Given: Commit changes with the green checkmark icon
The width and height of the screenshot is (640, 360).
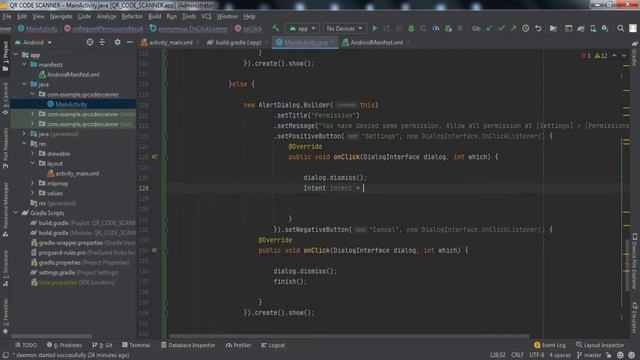Looking at the screenshot, I should click(501, 29).
